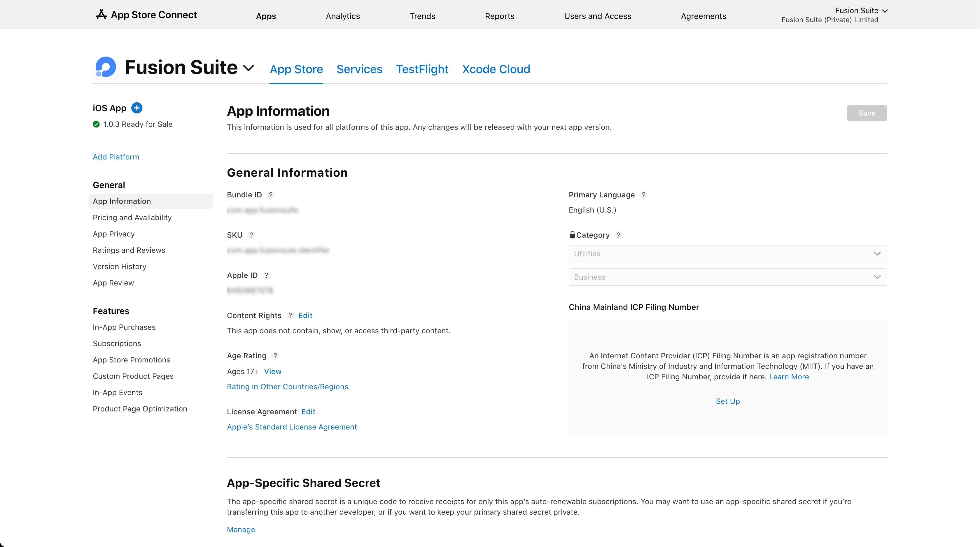Screen dimensions: 980x547
Task: Click the Primary Language help icon
Action: tap(643, 195)
